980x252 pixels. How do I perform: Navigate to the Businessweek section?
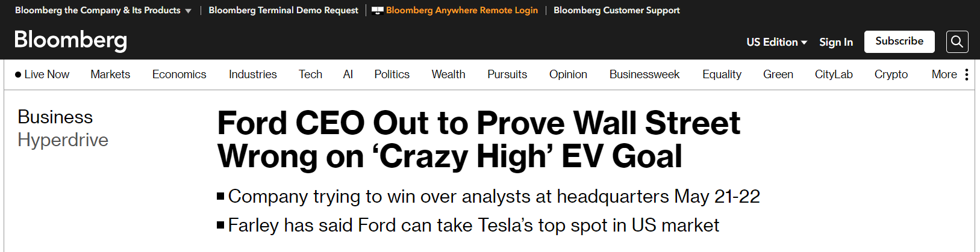[x=644, y=75]
